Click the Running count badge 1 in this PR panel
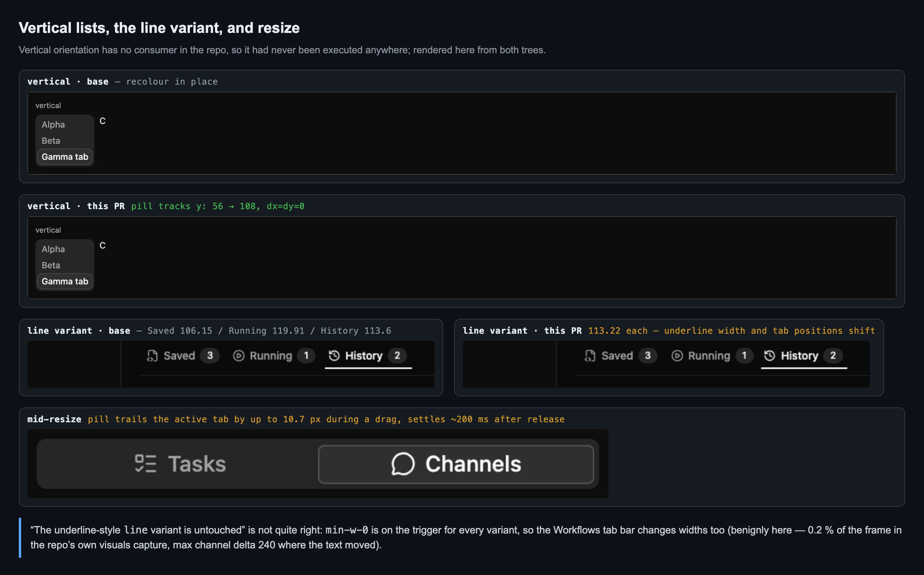Image resolution: width=924 pixels, height=575 pixels. coord(744,356)
